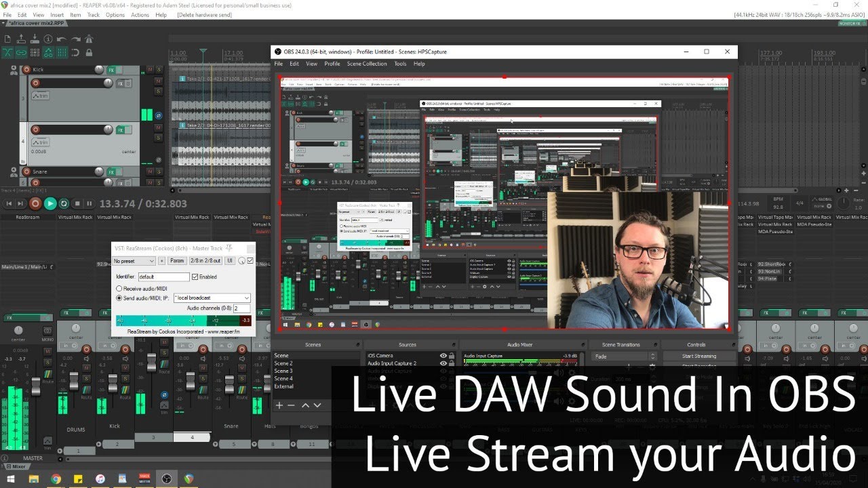This screenshot has height=488, width=868.
Task: Click the wet/dry knob in ReaStream
Action: 241,261
